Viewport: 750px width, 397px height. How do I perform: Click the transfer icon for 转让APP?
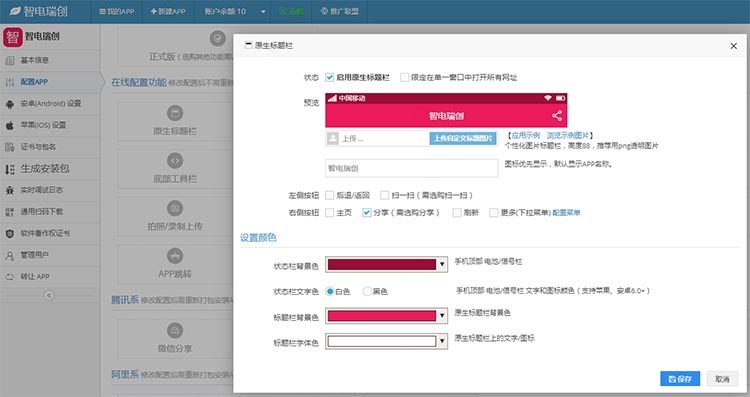point(10,276)
